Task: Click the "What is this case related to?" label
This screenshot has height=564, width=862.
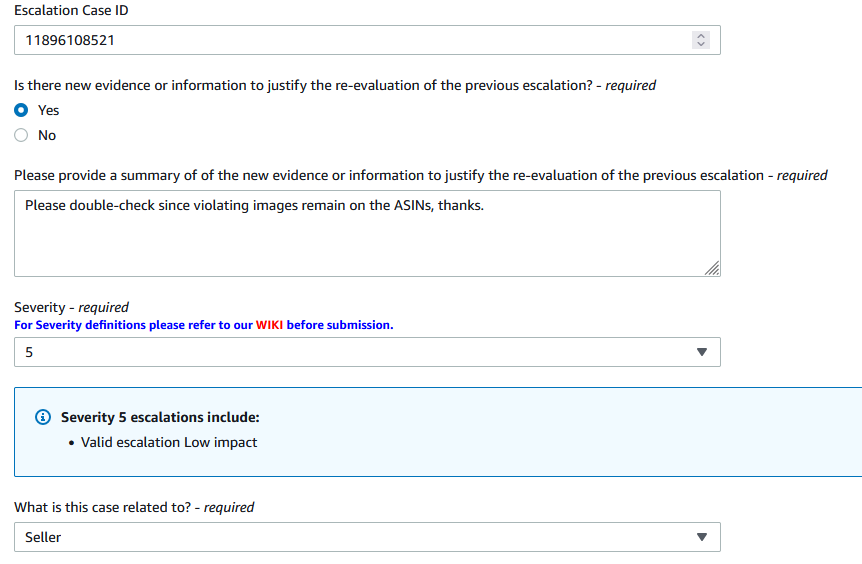Action: tap(102, 507)
